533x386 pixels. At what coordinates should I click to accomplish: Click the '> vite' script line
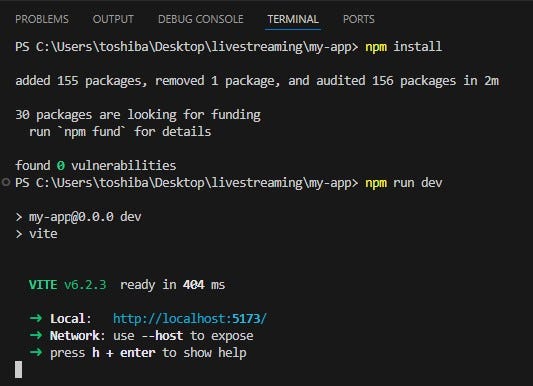36,234
